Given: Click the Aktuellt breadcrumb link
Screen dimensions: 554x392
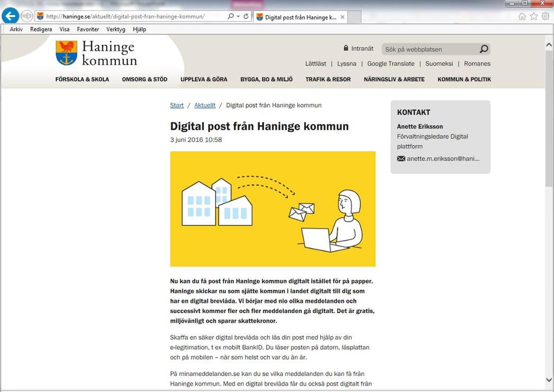Looking at the screenshot, I should click(x=205, y=105).
